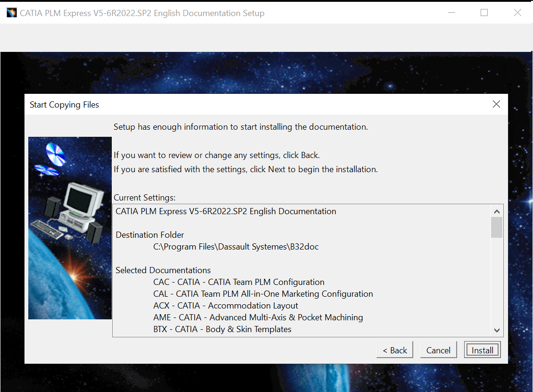Click 'Setup has enough information' message text
This screenshot has height=392, width=533.
pos(241,127)
